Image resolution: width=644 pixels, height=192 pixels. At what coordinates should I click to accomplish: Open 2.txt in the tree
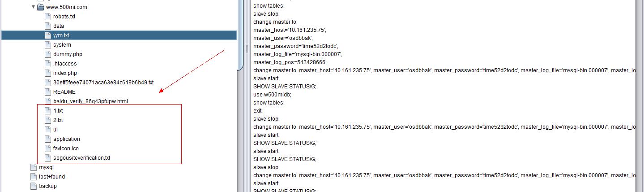(x=58, y=120)
